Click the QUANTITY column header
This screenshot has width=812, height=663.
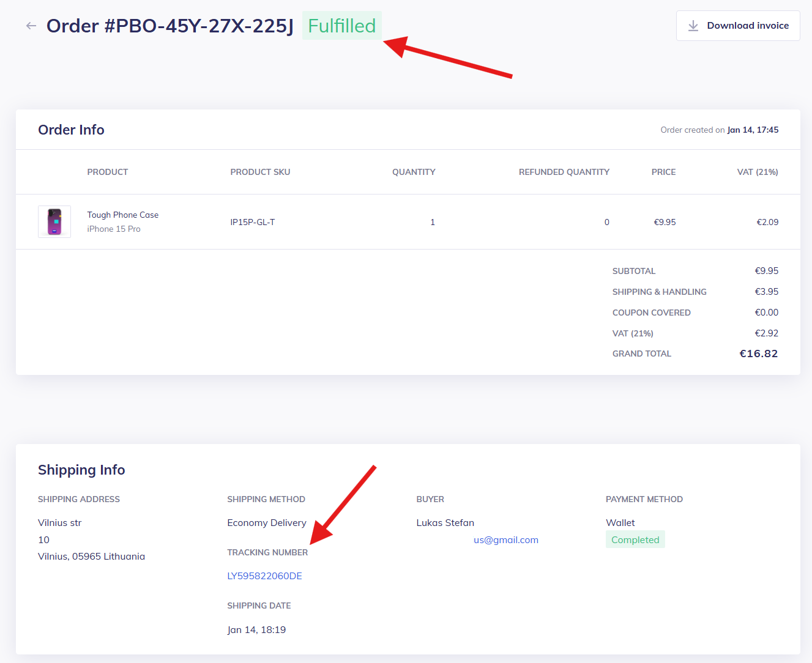[414, 172]
